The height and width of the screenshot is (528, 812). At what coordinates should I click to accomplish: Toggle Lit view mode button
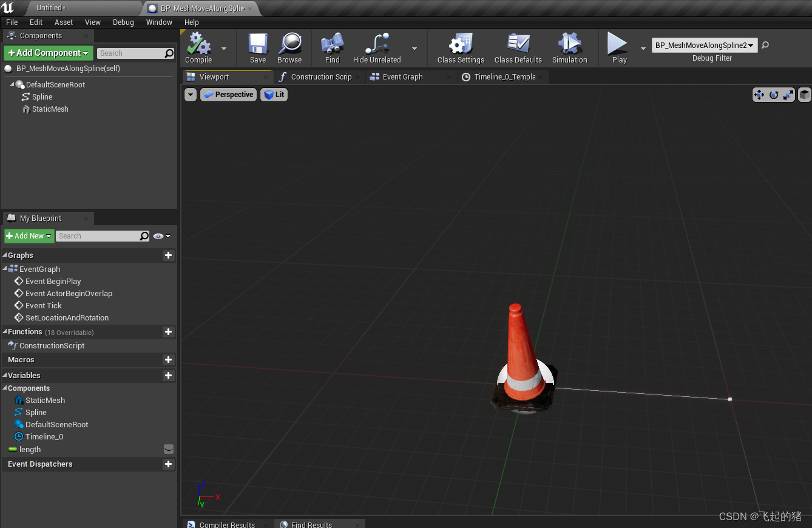[x=274, y=95]
